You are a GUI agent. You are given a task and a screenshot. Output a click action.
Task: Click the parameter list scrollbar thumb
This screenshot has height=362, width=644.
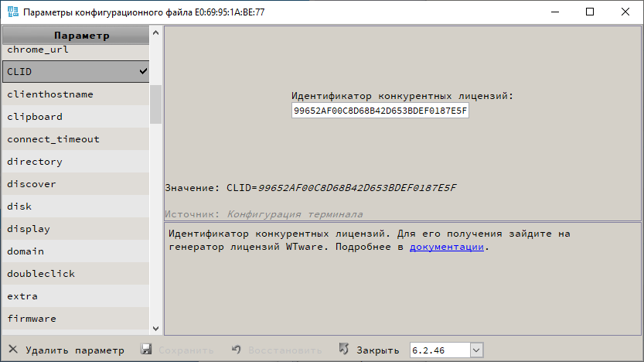click(x=155, y=104)
